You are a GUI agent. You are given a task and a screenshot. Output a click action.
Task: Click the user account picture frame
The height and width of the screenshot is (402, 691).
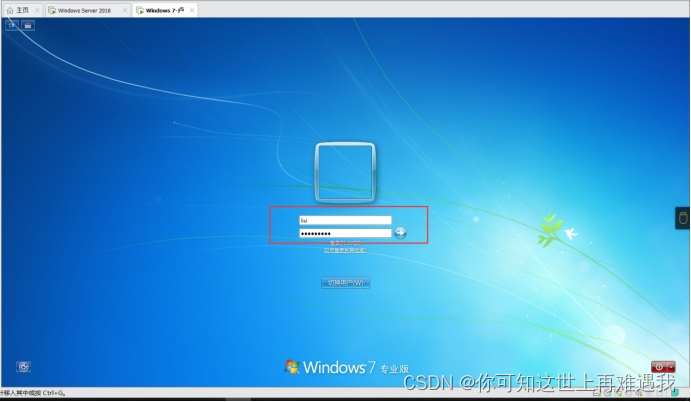(x=345, y=172)
